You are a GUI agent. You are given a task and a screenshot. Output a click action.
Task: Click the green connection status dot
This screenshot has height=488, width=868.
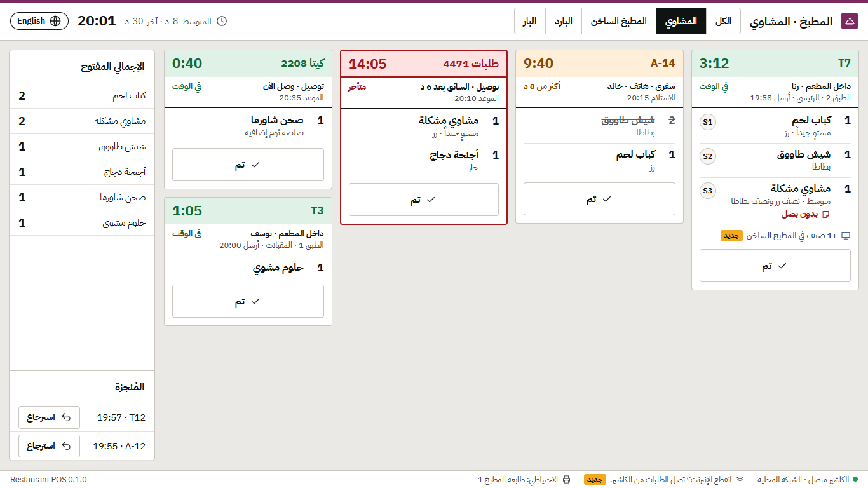pyautogui.click(x=855, y=480)
